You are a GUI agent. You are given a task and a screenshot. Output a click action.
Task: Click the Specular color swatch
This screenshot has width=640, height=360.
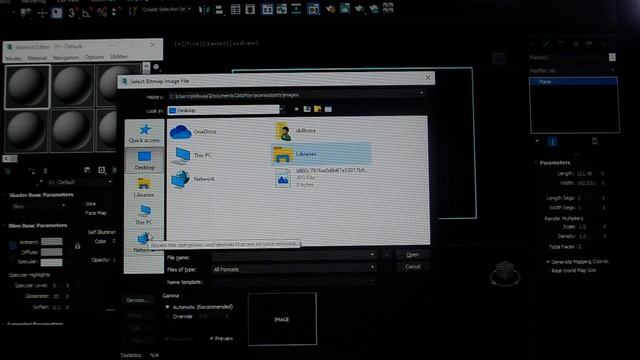tap(51, 262)
